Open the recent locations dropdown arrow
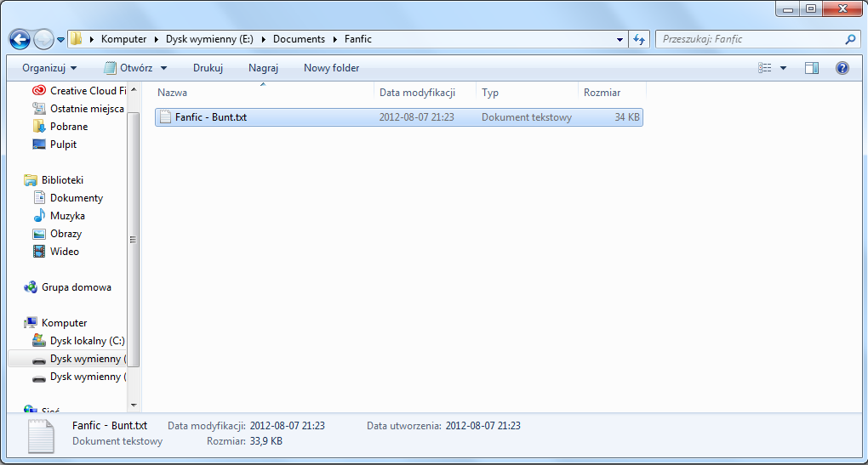Screen dimensions: 868x465 [60, 40]
